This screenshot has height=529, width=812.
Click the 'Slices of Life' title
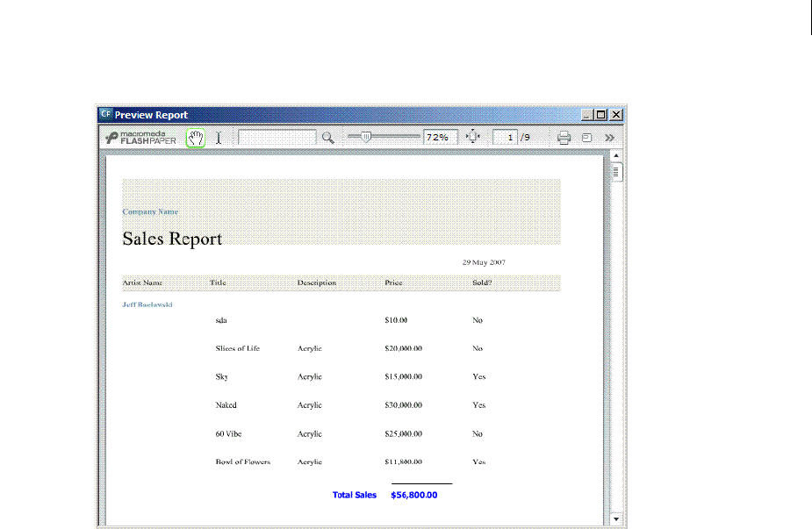[x=238, y=348]
